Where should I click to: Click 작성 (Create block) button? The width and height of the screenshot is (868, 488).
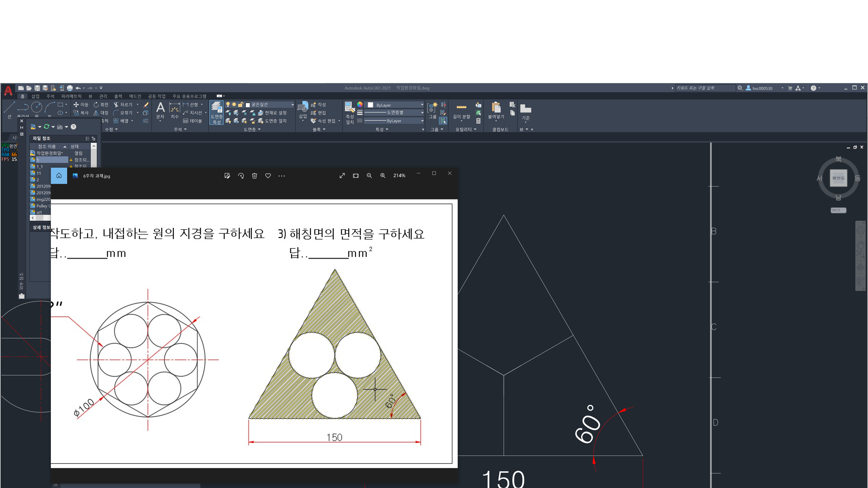pyautogui.click(x=318, y=105)
